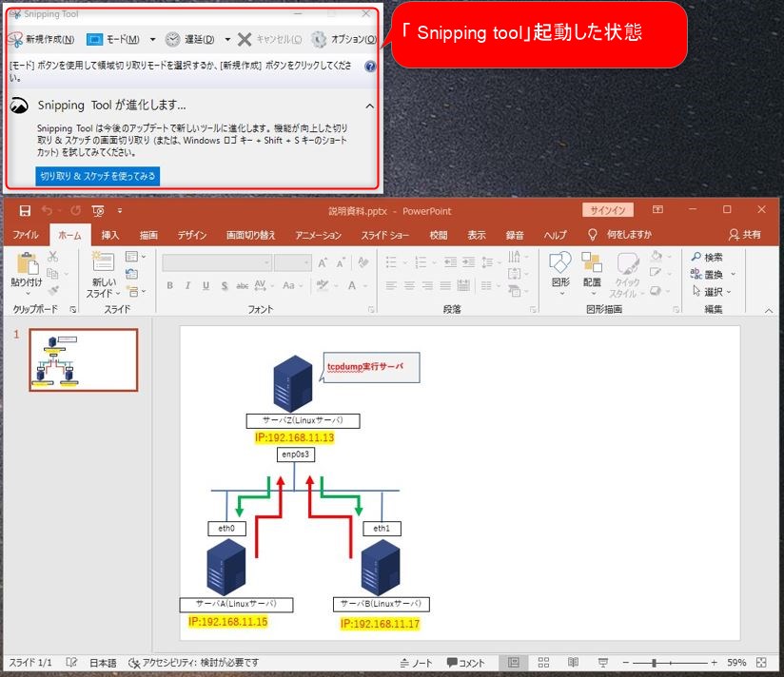Click the Mode (モード) button in Snipping Tool
The width and height of the screenshot is (784, 677).
click(x=113, y=39)
